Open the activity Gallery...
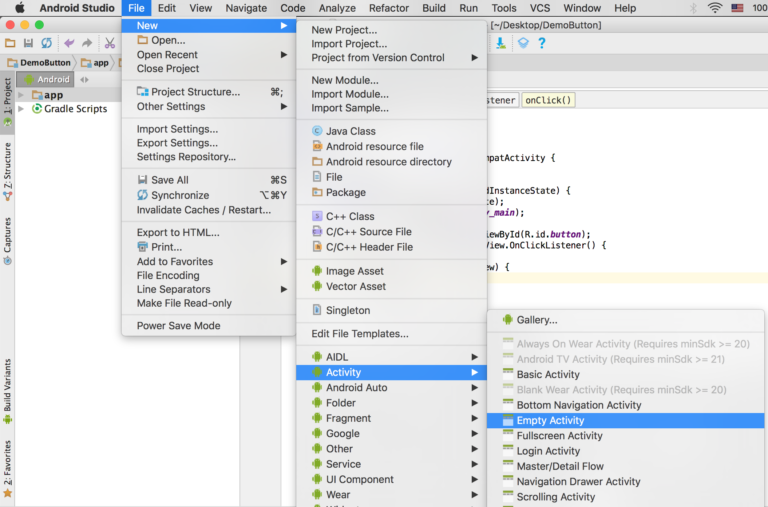The image size is (768, 507). coord(625,320)
